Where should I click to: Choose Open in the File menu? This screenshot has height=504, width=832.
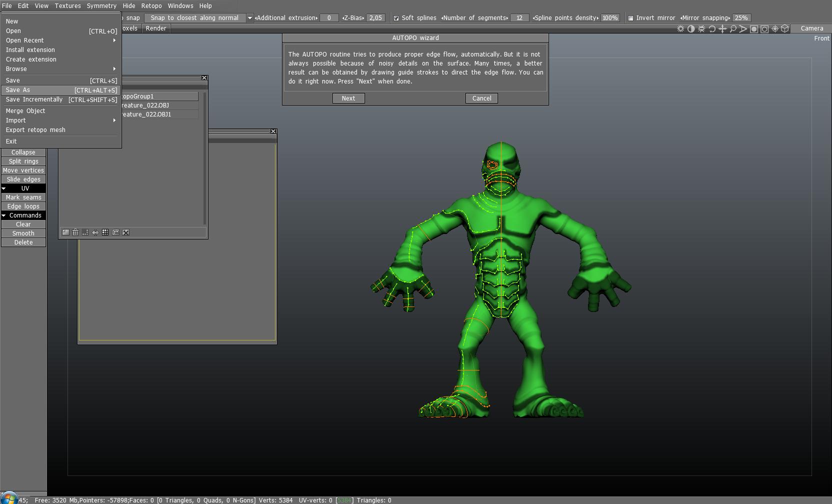[x=60, y=31]
